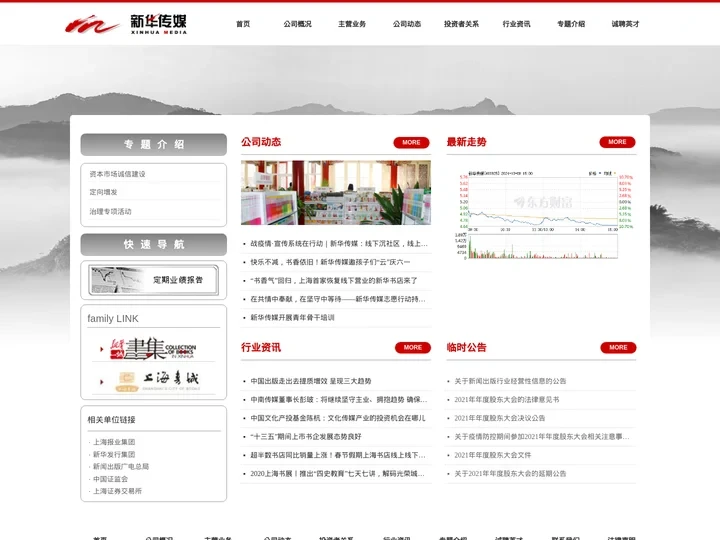
Task: Open notice 关于疫情防控期间参加2021年年度股东大会
Action: click(542, 436)
